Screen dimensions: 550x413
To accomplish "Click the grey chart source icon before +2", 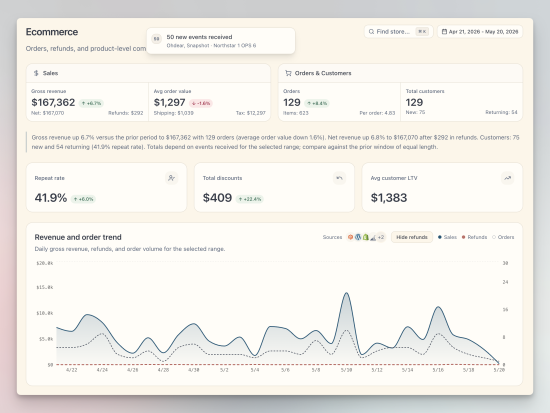I will click(x=373, y=238).
